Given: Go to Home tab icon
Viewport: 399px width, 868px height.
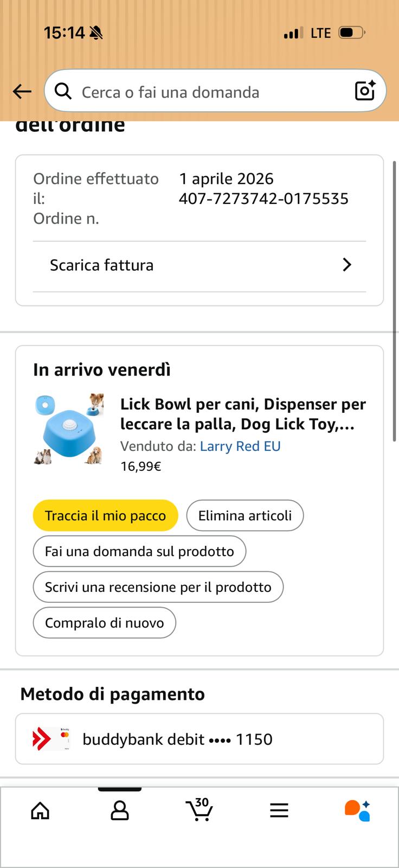Looking at the screenshot, I should [x=40, y=811].
